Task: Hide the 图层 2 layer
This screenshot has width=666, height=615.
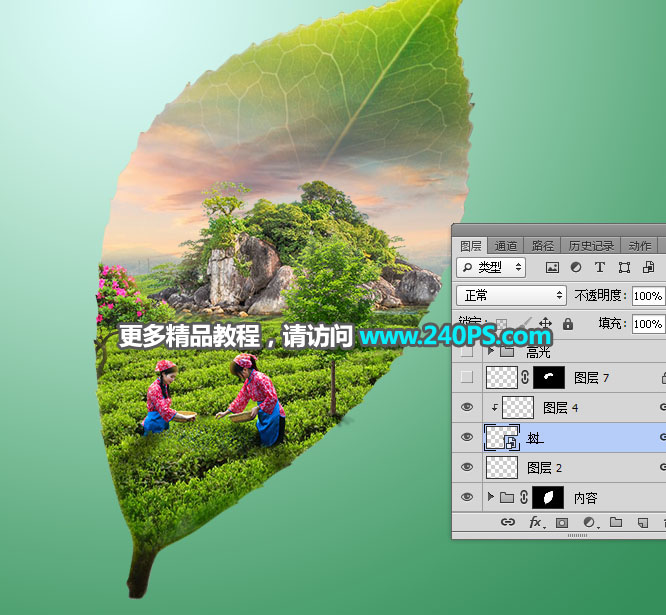Action: [x=467, y=467]
